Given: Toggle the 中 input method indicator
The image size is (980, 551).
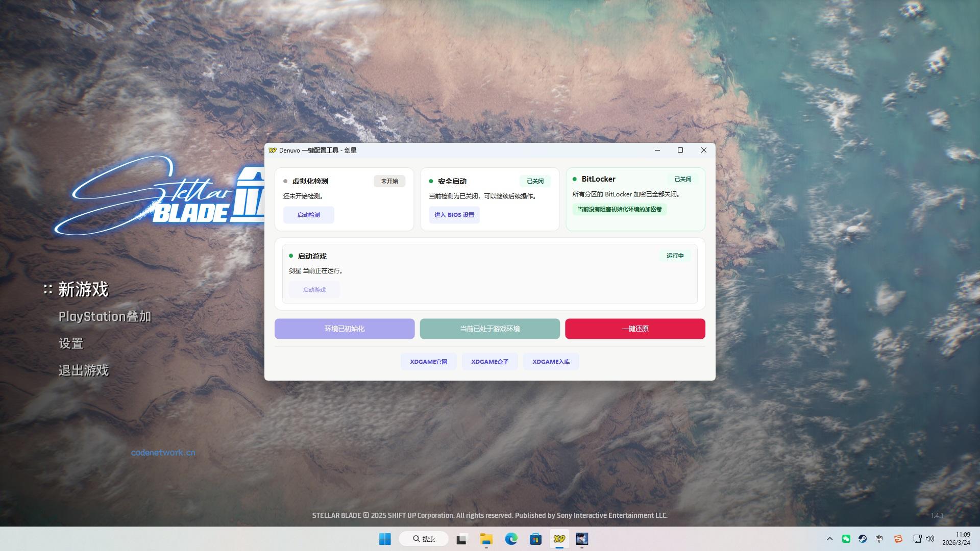Looking at the screenshot, I should point(879,539).
